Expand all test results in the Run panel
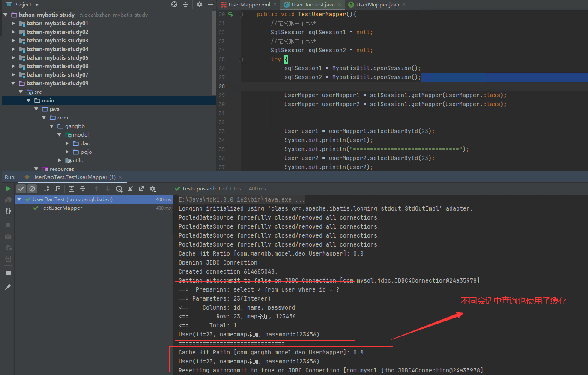This screenshot has height=375, width=588. pos(72,189)
